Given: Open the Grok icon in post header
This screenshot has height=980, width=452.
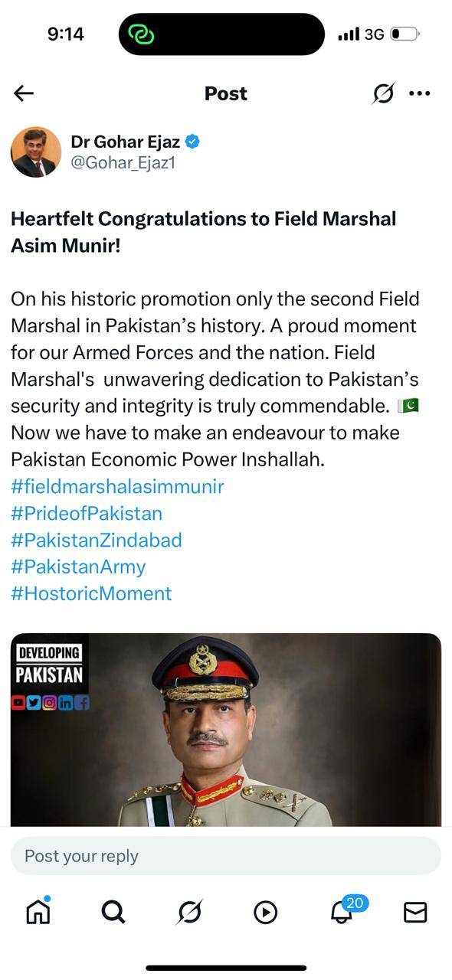Looking at the screenshot, I should click(x=383, y=93).
